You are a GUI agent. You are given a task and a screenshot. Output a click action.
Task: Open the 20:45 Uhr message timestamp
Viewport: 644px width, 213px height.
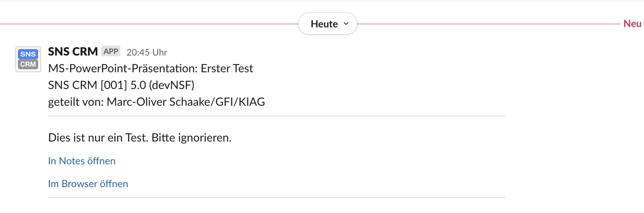pyautogui.click(x=147, y=52)
